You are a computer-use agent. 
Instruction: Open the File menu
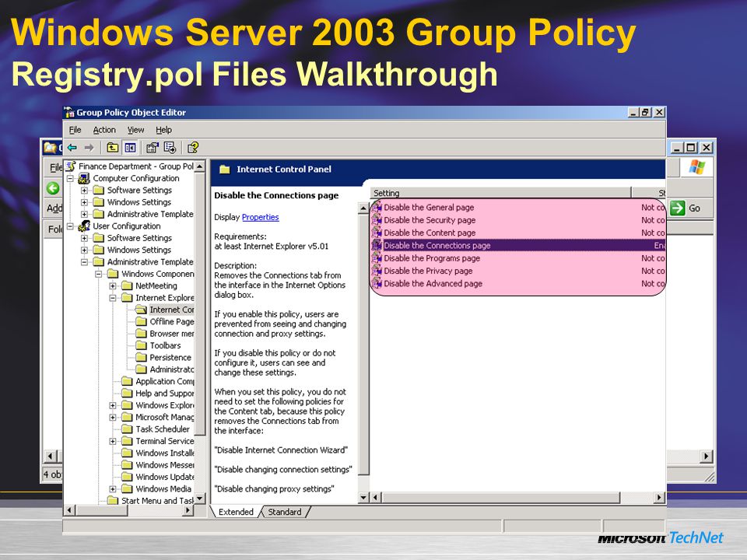[x=75, y=130]
